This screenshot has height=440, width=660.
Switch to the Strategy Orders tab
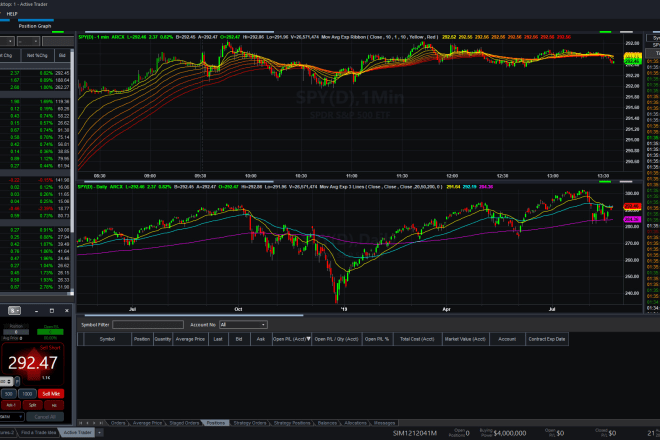click(250, 423)
